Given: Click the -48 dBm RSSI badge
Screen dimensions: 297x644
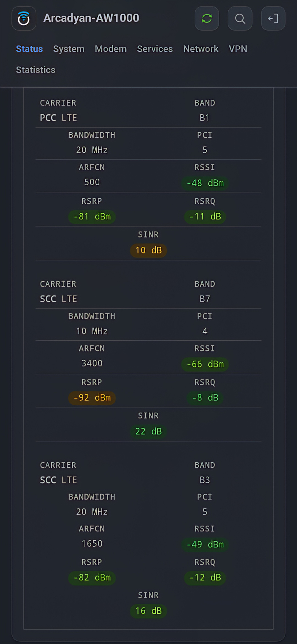Looking at the screenshot, I should coord(205,183).
